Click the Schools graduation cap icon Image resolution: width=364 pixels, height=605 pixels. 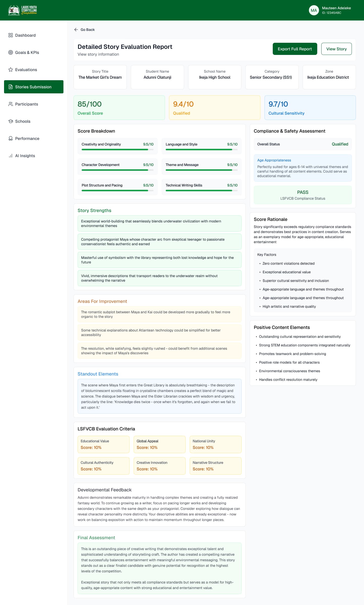tap(11, 121)
